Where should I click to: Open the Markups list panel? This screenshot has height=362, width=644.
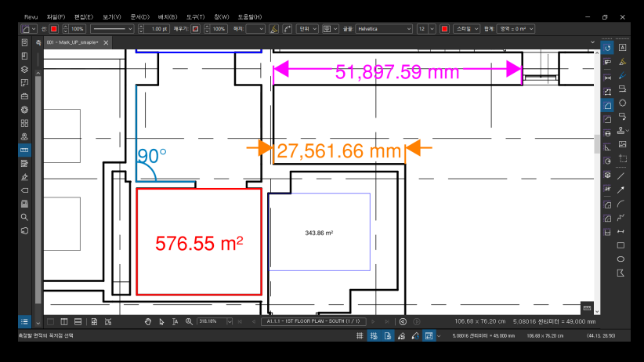pyautogui.click(x=24, y=322)
